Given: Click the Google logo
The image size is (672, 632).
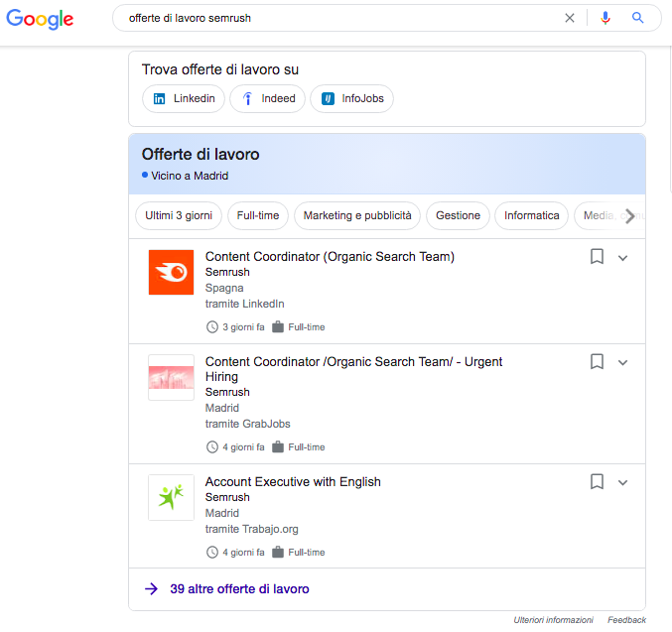Looking at the screenshot, I should [x=40, y=19].
